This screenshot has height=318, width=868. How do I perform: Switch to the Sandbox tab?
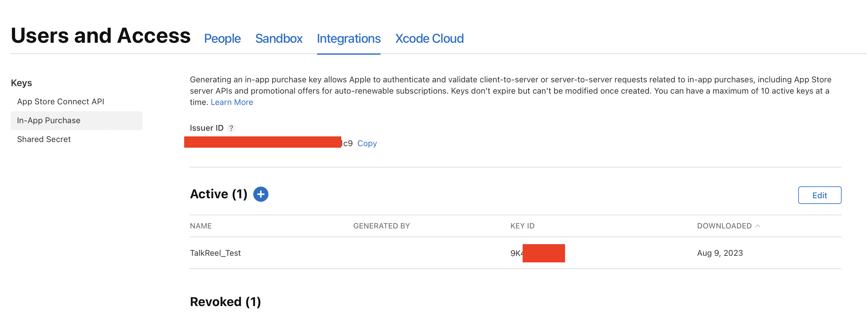(x=279, y=38)
